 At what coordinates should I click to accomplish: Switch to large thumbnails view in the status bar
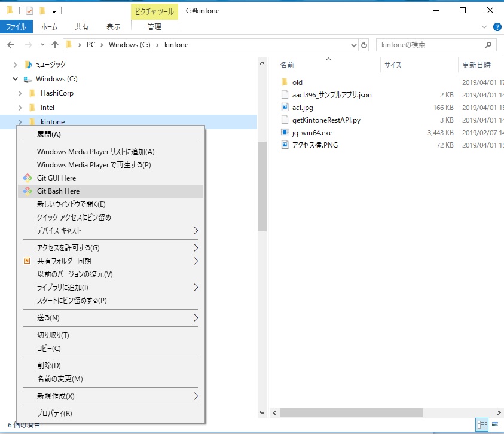point(496,425)
